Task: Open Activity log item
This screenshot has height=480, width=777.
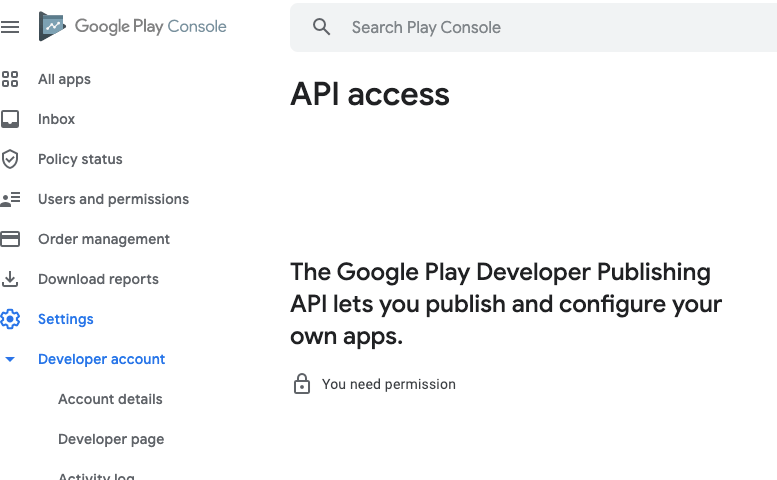Action: [x=96, y=476]
